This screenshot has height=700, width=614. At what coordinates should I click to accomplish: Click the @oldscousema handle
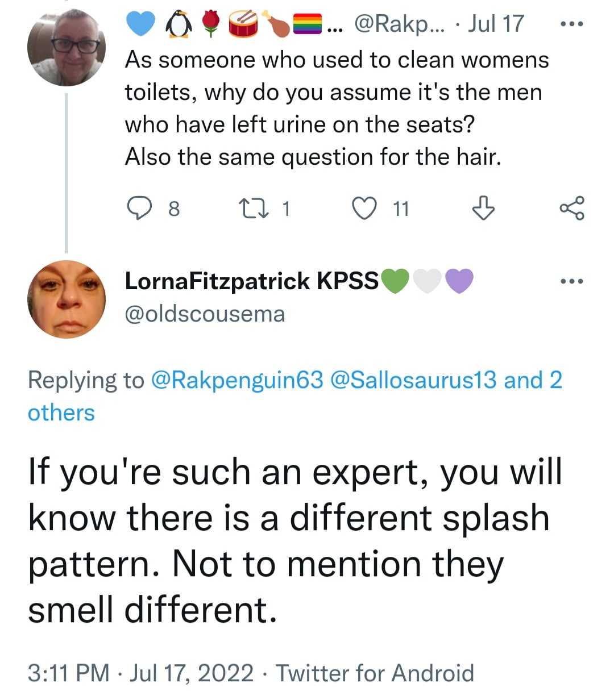(x=205, y=314)
